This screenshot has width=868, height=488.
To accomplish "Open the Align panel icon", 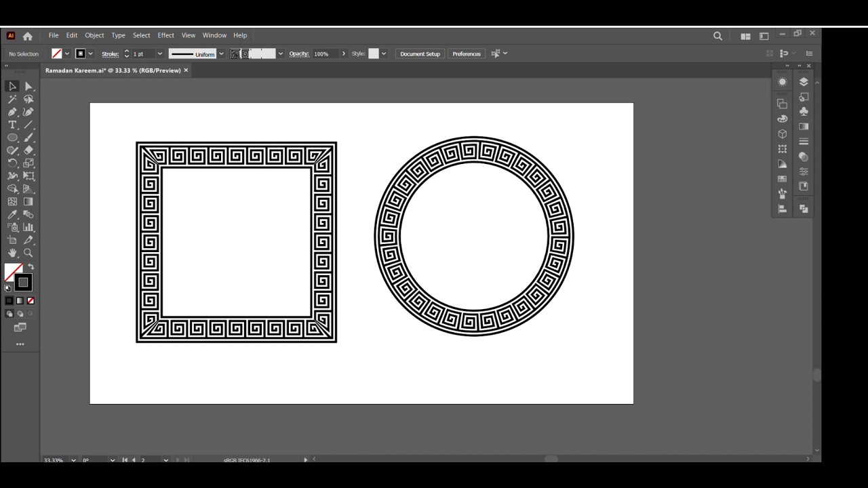I will (x=782, y=209).
